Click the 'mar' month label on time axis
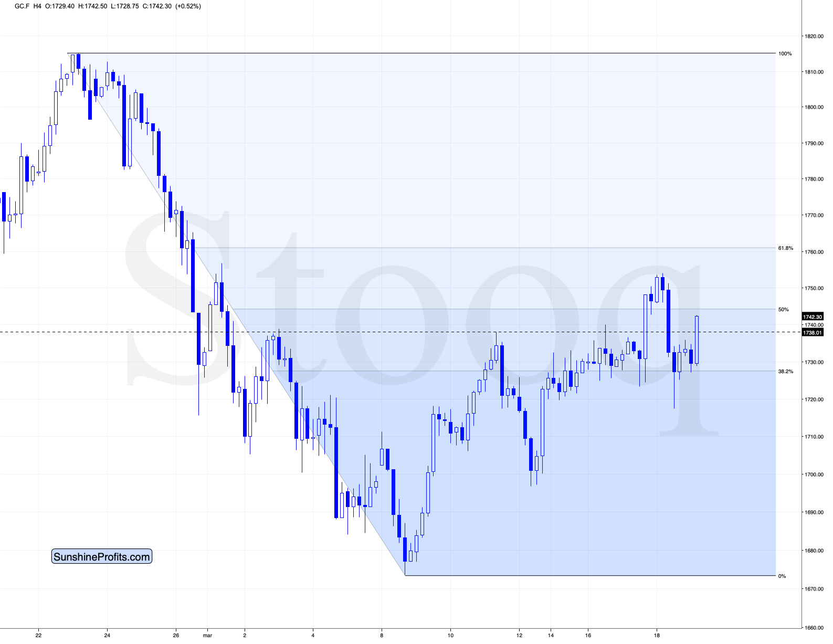 click(207, 636)
